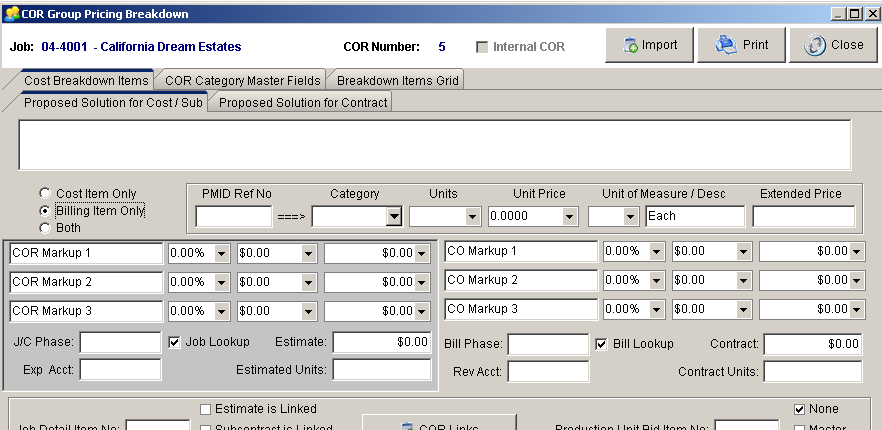The image size is (882, 430).
Task: Click the Estimated Units field
Action: [x=382, y=370]
